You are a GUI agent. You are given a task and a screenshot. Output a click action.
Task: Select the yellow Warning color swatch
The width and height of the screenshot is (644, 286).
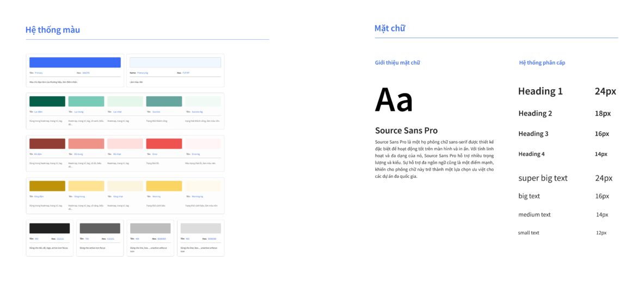[164, 186]
